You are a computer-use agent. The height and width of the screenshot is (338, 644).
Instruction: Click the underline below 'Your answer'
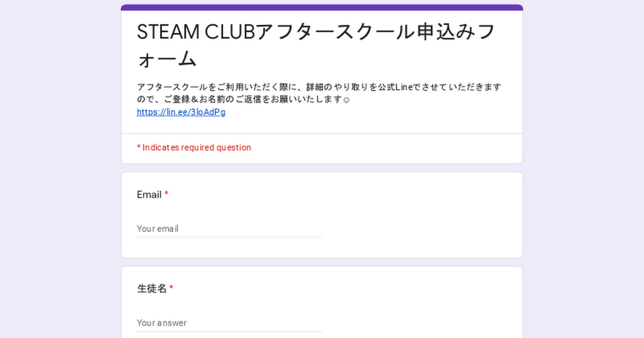click(229, 331)
